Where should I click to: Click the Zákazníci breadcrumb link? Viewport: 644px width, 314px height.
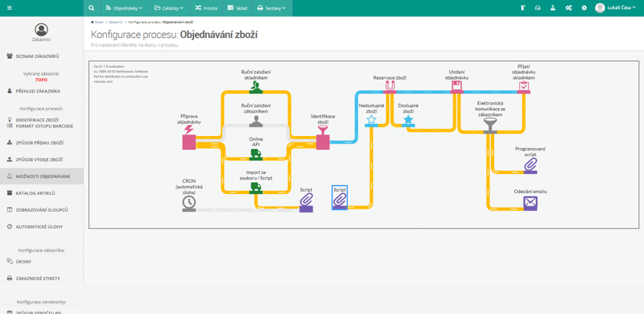pos(115,23)
